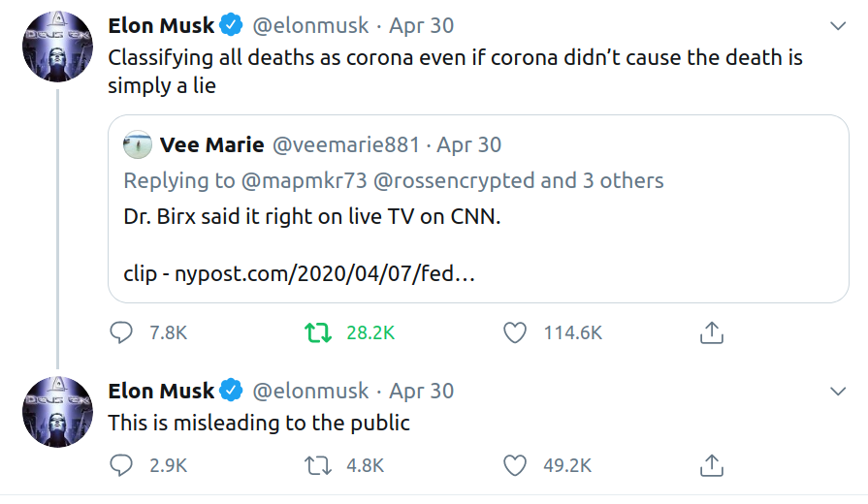Open the quoted Dr. Birx tweet text
868x504 pixels.
[311, 217]
